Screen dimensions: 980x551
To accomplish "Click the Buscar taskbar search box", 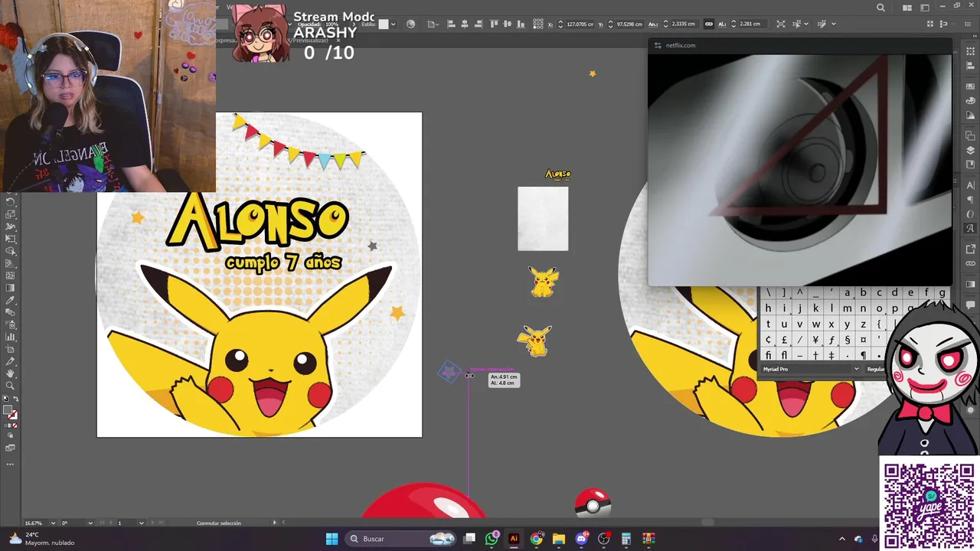I will coord(400,539).
